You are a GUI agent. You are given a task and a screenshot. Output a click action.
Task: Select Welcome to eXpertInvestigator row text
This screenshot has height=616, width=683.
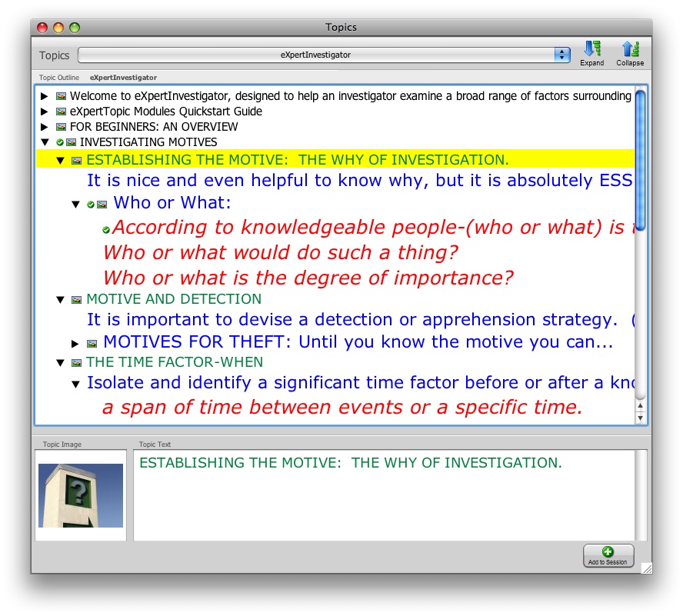350,96
